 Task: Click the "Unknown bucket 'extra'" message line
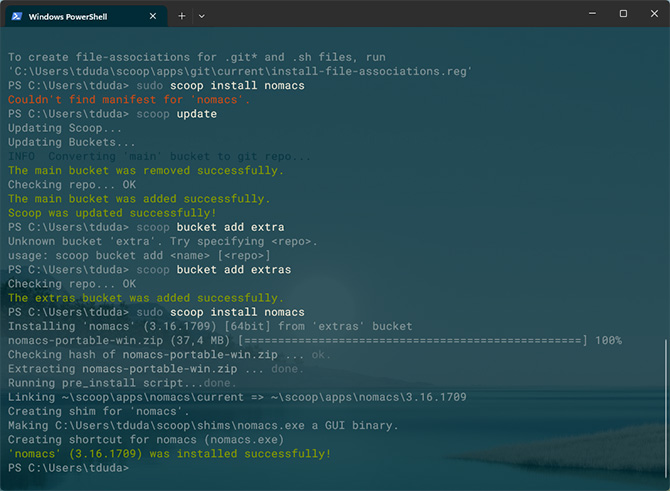[162, 241]
